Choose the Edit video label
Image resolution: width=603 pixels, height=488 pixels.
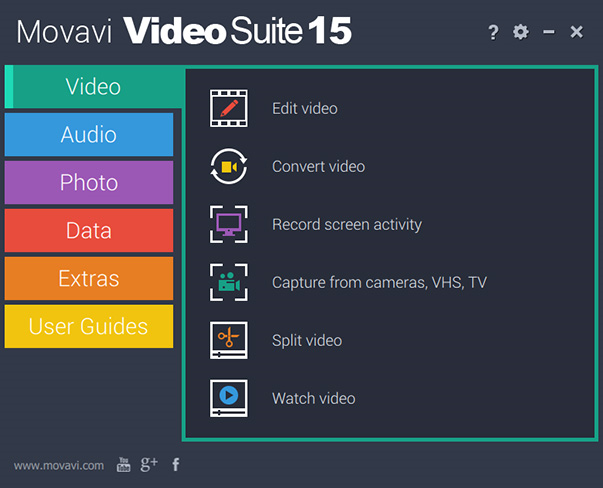tap(305, 108)
